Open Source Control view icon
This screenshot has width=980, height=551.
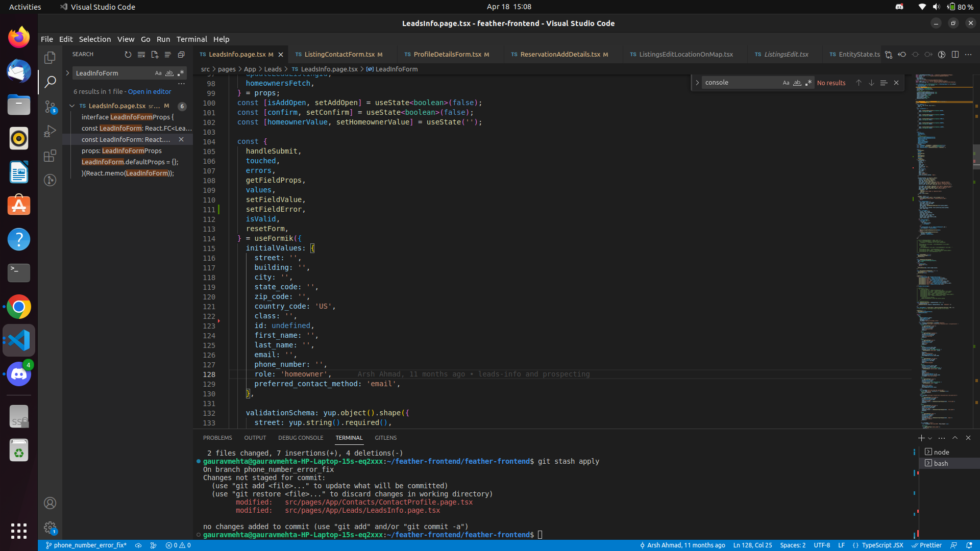(50, 107)
